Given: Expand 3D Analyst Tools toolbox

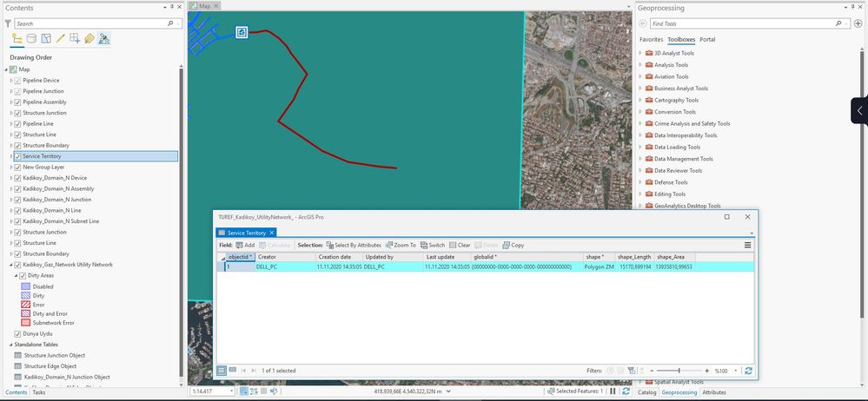Looking at the screenshot, I should tap(640, 53).
